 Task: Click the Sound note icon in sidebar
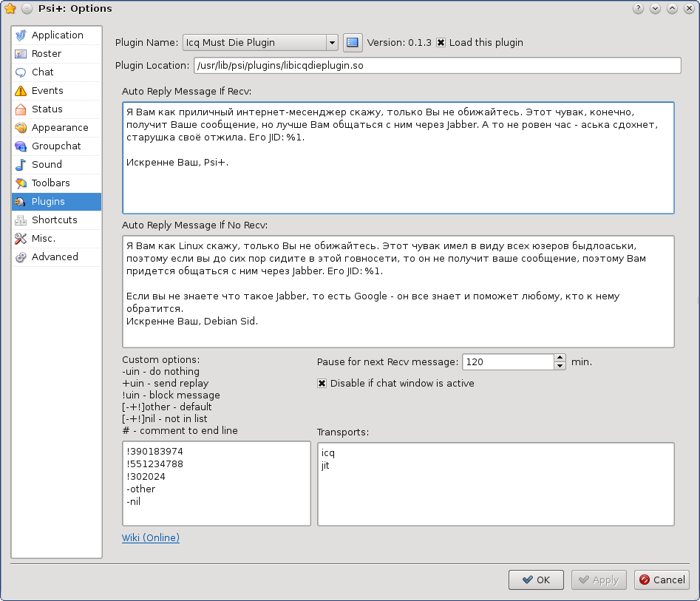22,164
